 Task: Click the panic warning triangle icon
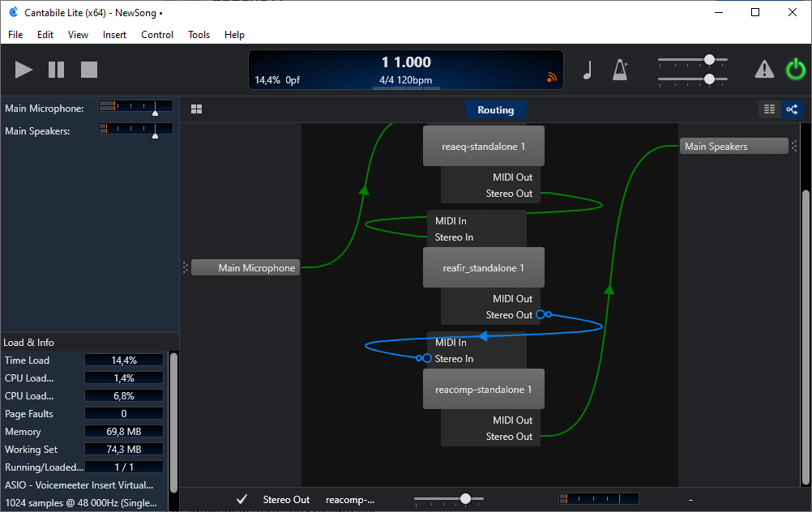click(x=764, y=70)
